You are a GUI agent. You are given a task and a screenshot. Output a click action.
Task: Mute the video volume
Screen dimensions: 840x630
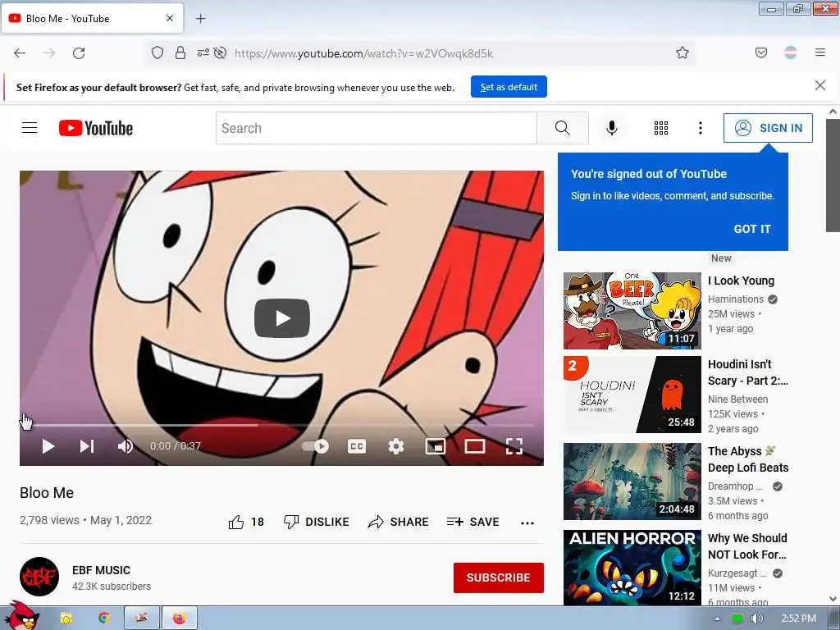pos(126,446)
